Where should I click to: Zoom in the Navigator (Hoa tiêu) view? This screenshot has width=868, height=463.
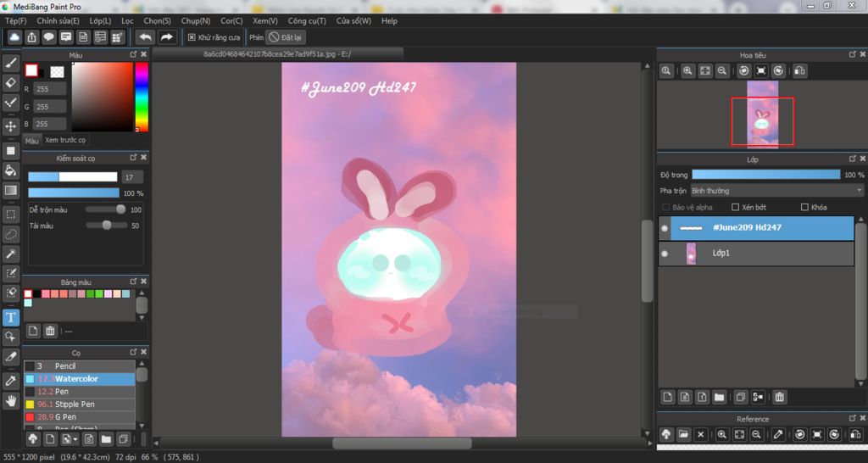[x=687, y=71]
